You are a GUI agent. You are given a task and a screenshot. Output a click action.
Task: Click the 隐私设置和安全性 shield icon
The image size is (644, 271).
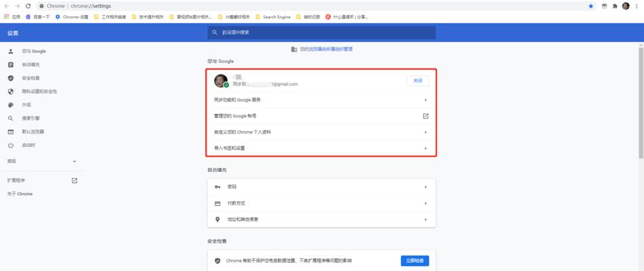tap(11, 91)
